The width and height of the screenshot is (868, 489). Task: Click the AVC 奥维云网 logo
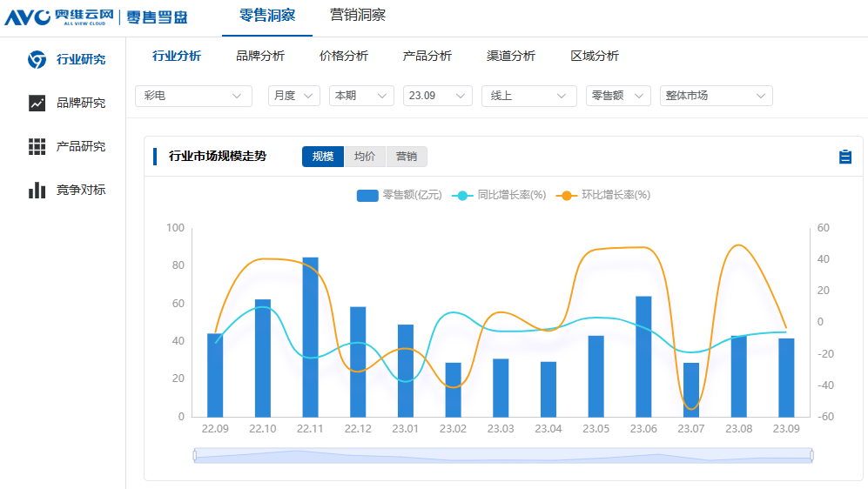coord(59,17)
